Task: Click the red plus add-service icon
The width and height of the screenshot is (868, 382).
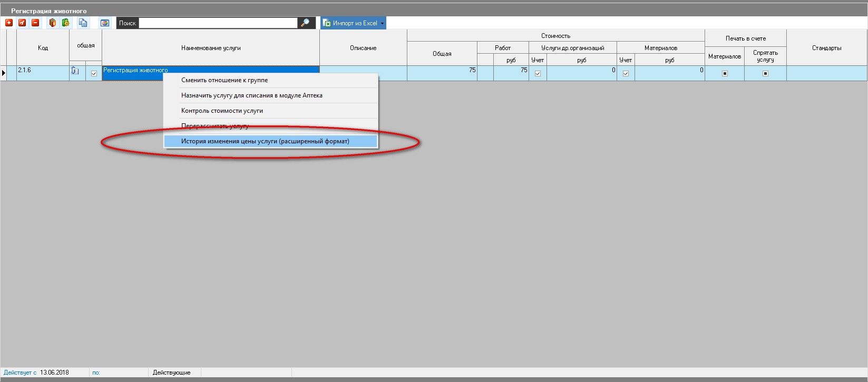Action: coord(9,23)
